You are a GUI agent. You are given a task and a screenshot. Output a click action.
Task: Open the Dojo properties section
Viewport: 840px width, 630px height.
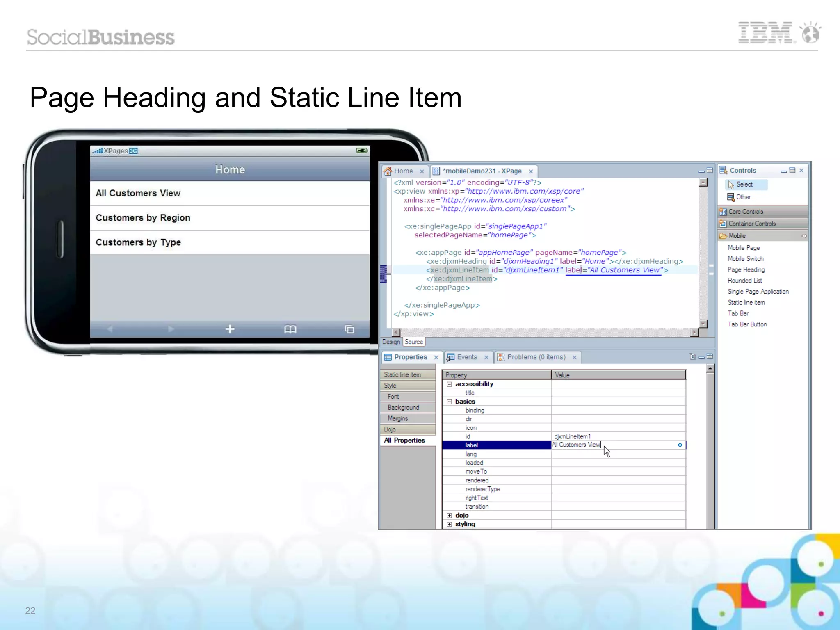click(x=408, y=429)
